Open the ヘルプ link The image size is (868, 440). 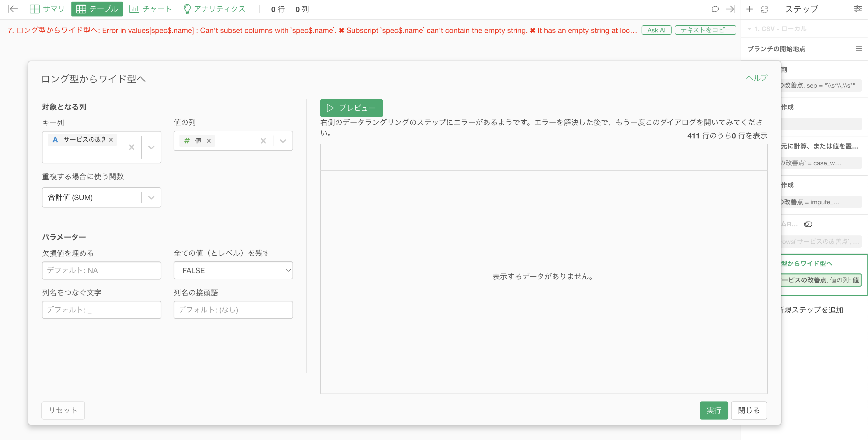coord(756,78)
